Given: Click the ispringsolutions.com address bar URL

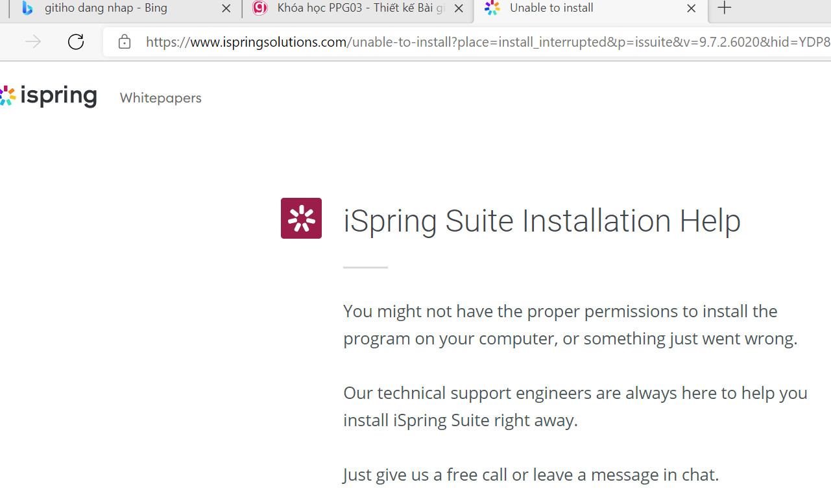Looking at the screenshot, I should click(487, 42).
